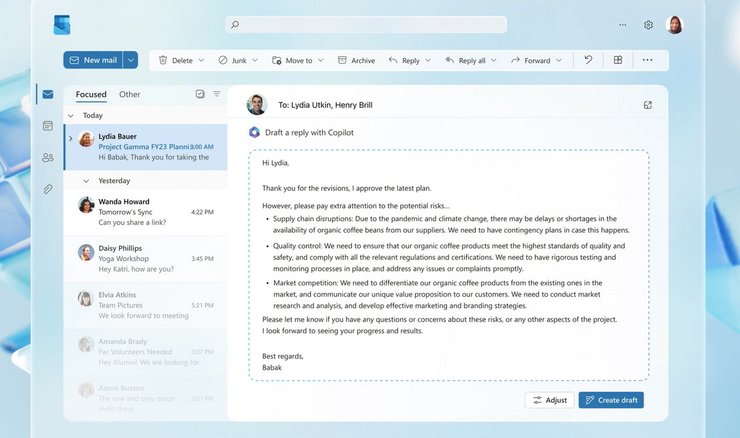
Task: Click the Move to folder icon
Action: 277,60
